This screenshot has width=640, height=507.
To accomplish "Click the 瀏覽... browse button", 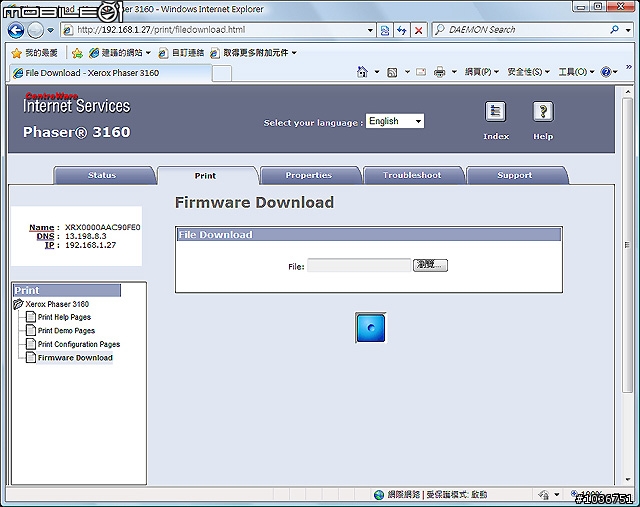I will 430,265.
